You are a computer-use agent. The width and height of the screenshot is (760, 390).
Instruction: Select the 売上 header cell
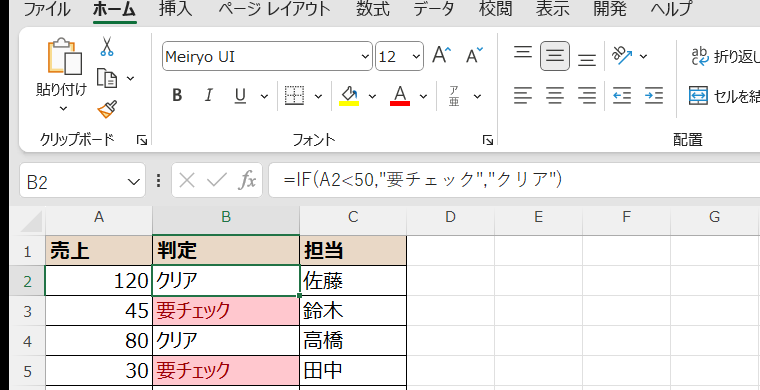coord(99,251)
